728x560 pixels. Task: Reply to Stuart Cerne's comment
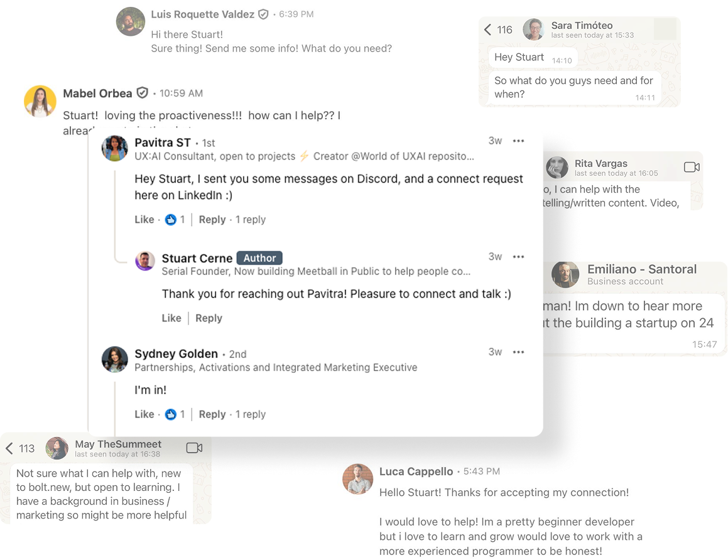pyautogui.click(x=208, y=318)
